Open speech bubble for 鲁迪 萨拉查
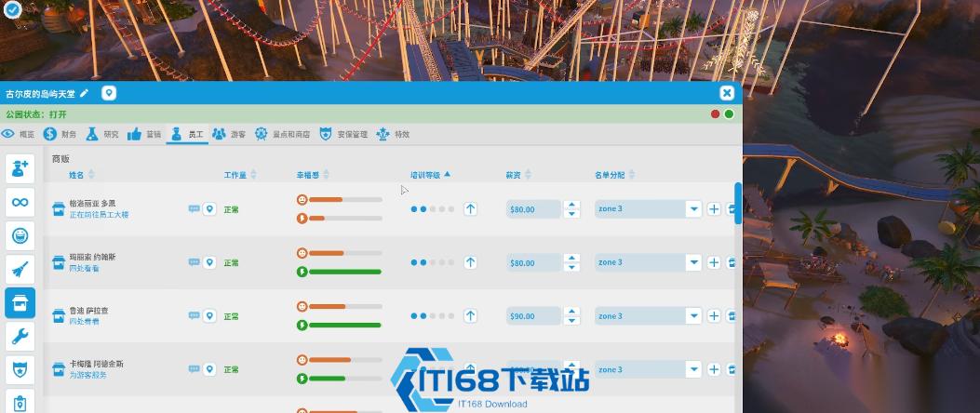This screenshot has width=980, height=413. [195, 315]
